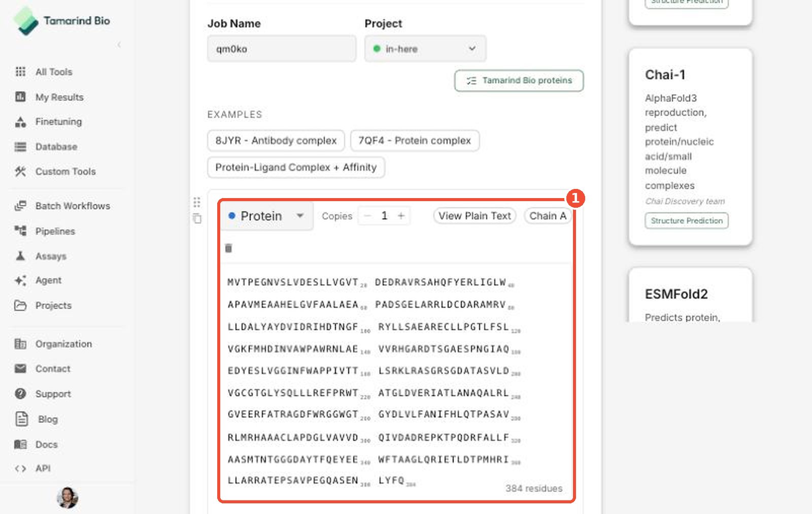Increase Copies with plus button
The image size is (812, 514).
(401, 216)
